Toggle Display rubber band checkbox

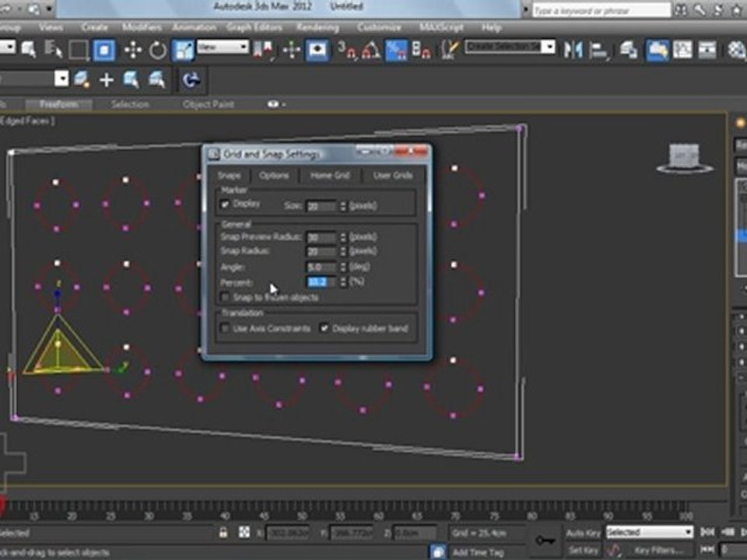click(324, 328)
